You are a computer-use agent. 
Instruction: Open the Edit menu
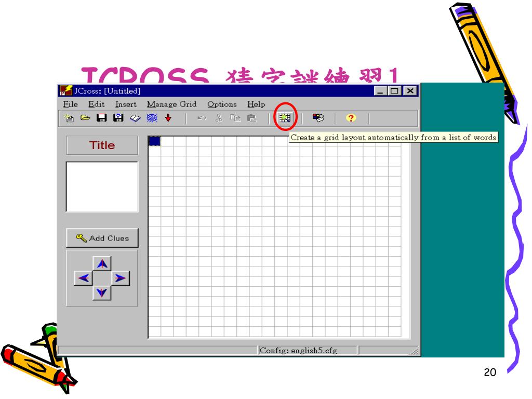[96, 104]
